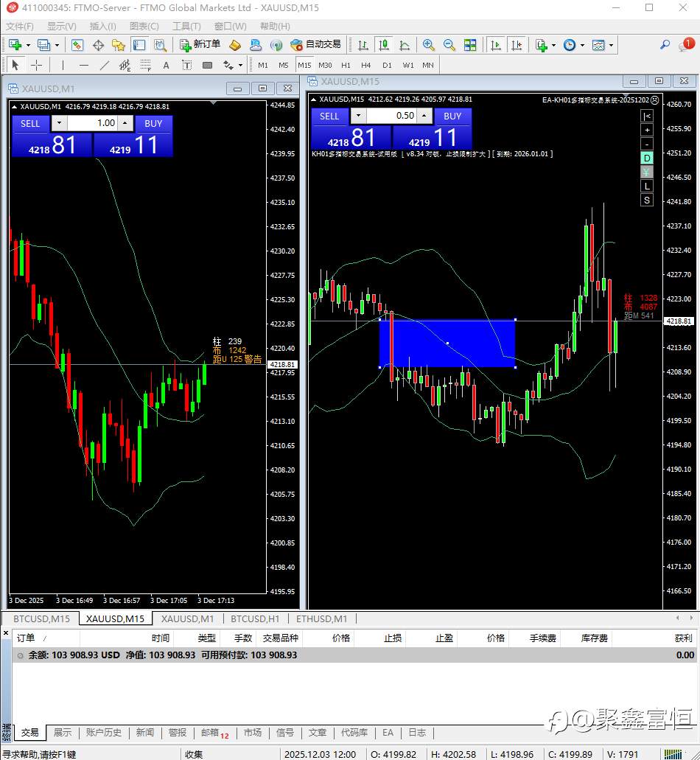Switch timeframe to M5
This screenshot has width=700, height=760.
coord(284,65)
